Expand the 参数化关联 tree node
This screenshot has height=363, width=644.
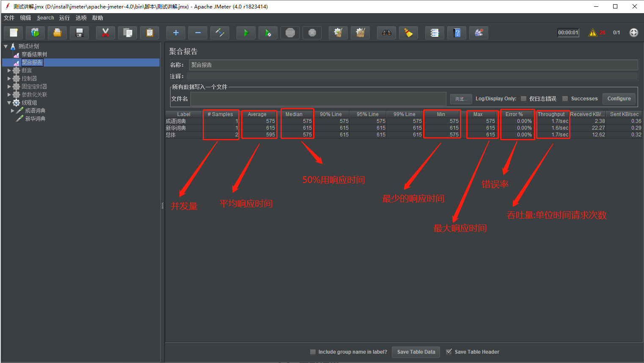tap(9, 95)
